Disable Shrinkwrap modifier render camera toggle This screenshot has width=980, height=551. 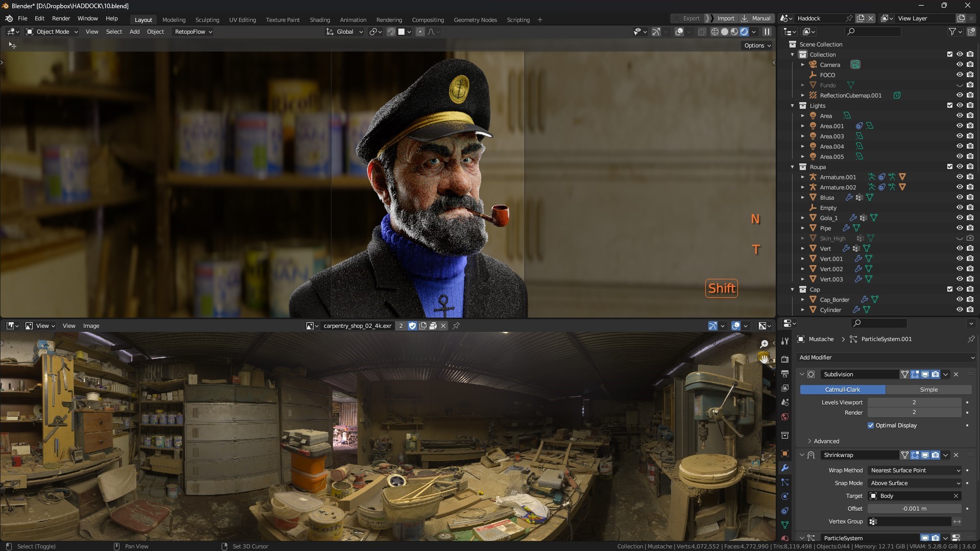(x=935, y=455)
